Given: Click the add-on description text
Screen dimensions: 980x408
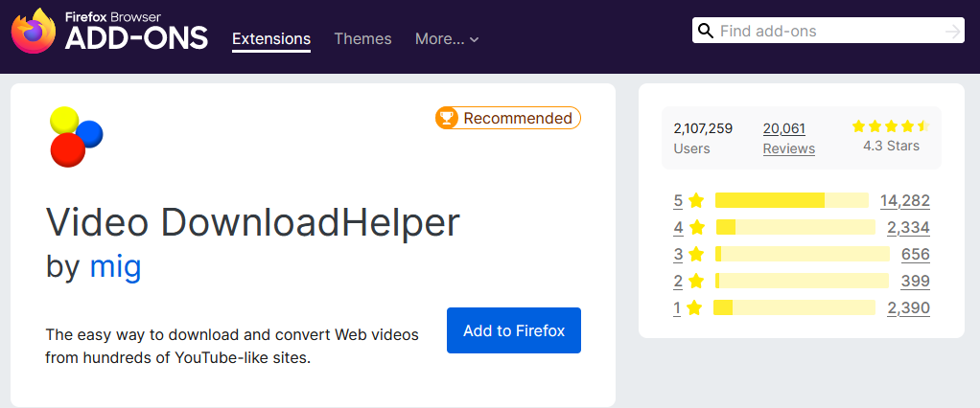Looking at the screenshot, I should pyautogui.click(x=232, y=347).
